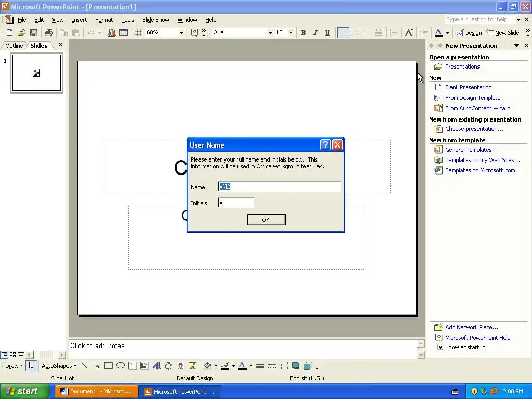532x399 pixels.
Task: Click the Fill Color paint bucket swatch
Action: tap(207, 366)
